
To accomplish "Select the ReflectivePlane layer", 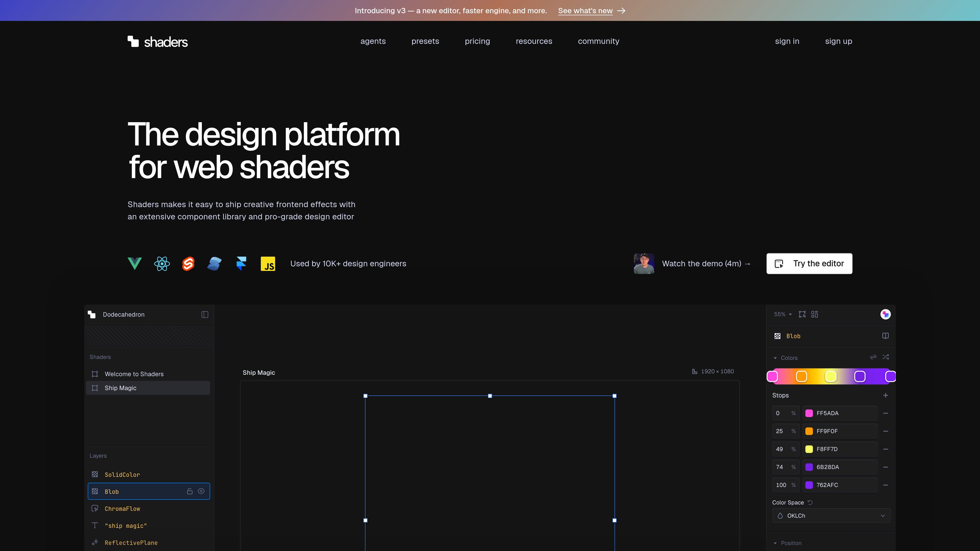I will [x=149, y=543].
